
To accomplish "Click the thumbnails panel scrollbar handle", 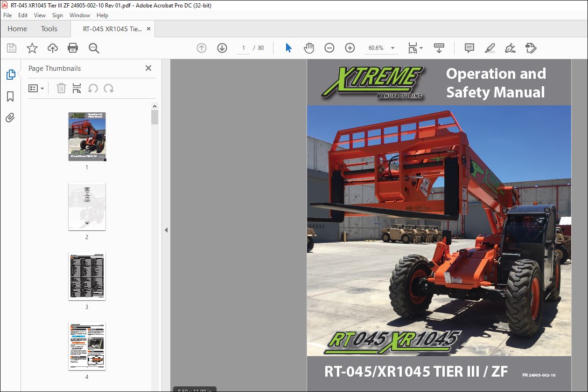I will (x=155, y=117).
